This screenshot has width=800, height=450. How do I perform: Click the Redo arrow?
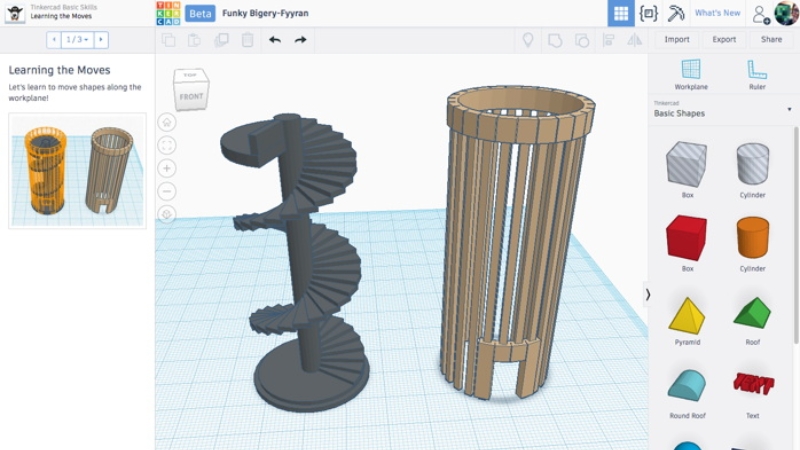(300, 40)
